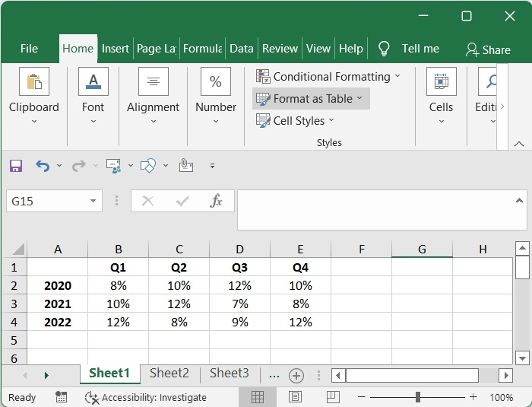Click the Shapes icon in quick access toolbar
532x407 pixels.
pos(148,165)
